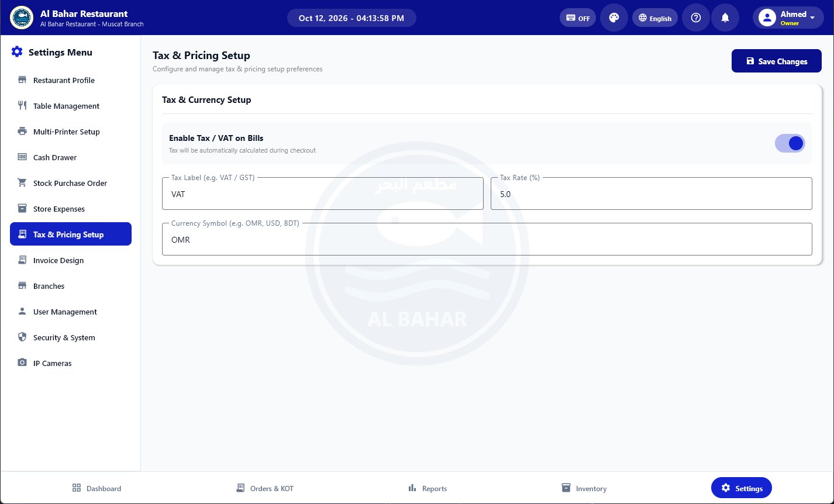View notifications via the bell icon
The height and width of the screenshot is (504, 834).
click(725, 18)
